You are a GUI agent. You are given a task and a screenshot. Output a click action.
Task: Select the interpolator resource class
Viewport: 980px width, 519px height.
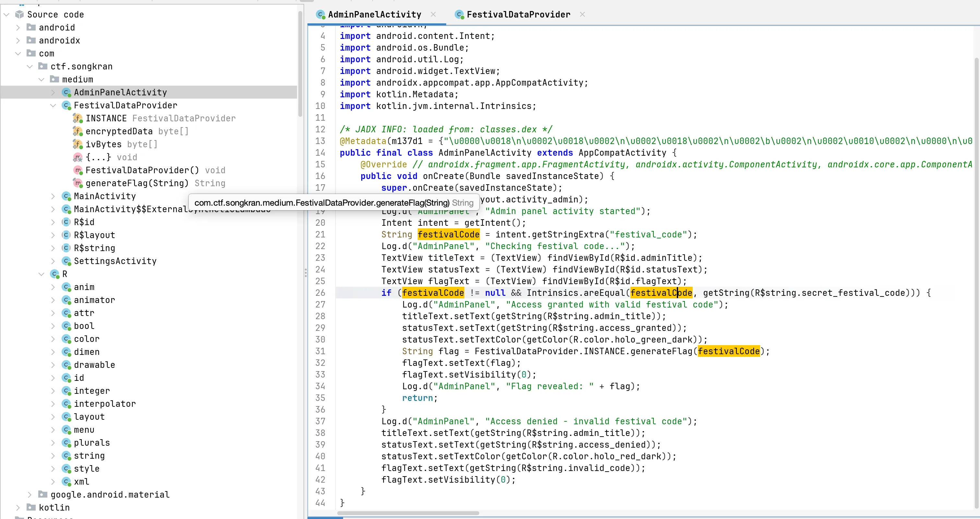pos(105,404)
